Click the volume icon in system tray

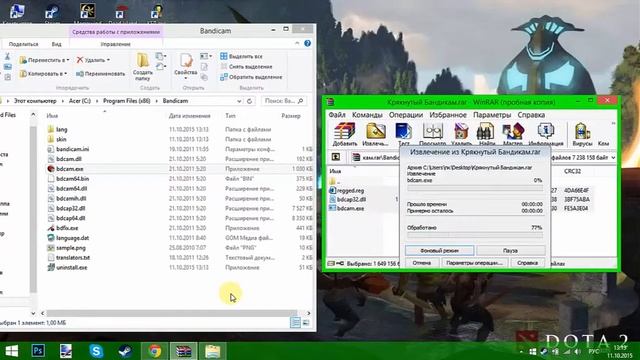[577, 351]
